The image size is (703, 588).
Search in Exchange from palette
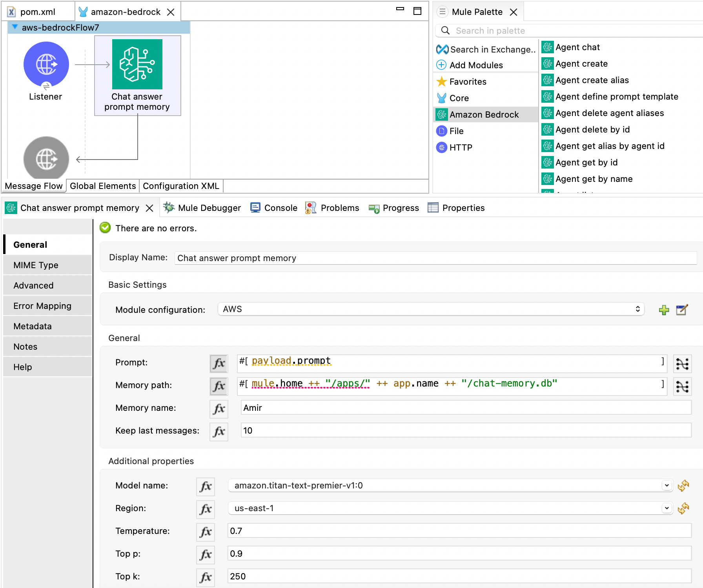click(486, 49)
